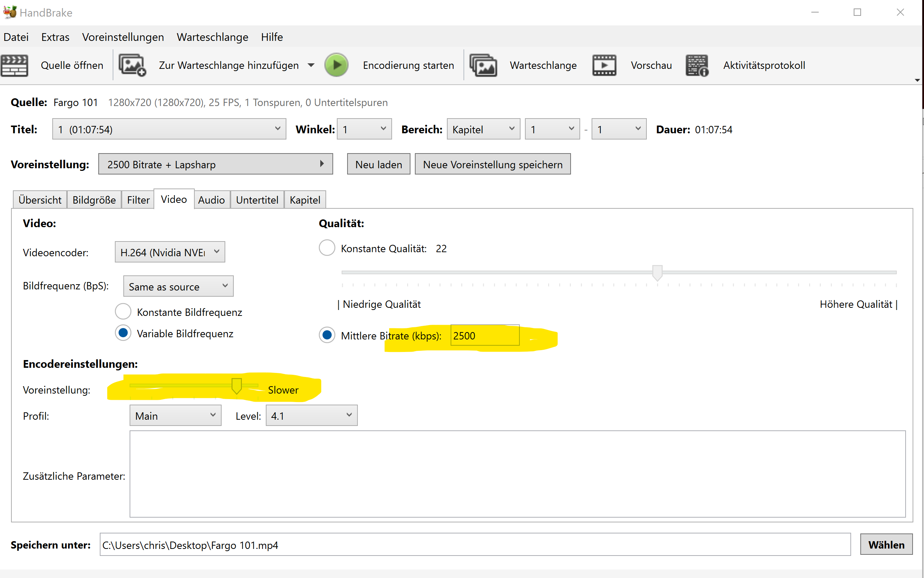Click the HandBrake pineapple logo icon

pyautogui.click(x=10, y=12)
